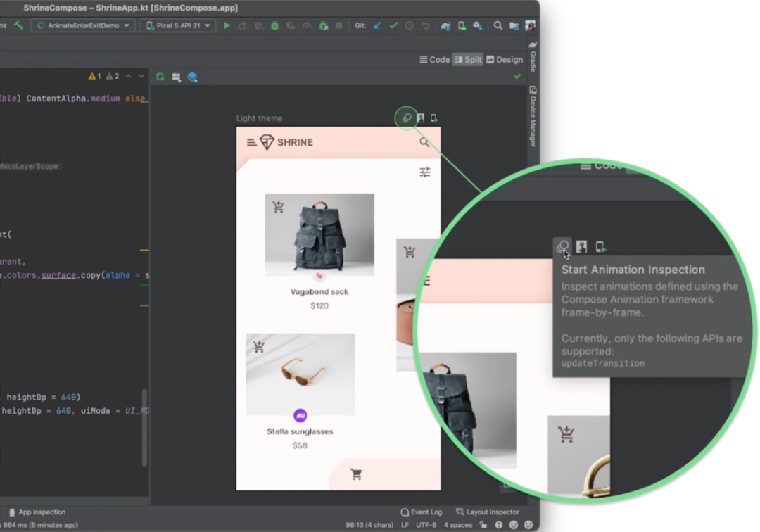760x532 pixels.
Task: Click the Git rollback arrow icon
Action: 426,25
